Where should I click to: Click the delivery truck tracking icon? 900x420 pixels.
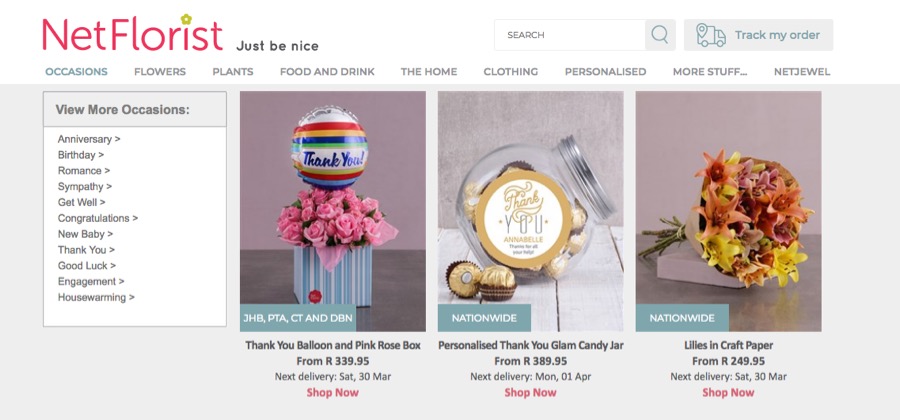[x=710, y=35]
